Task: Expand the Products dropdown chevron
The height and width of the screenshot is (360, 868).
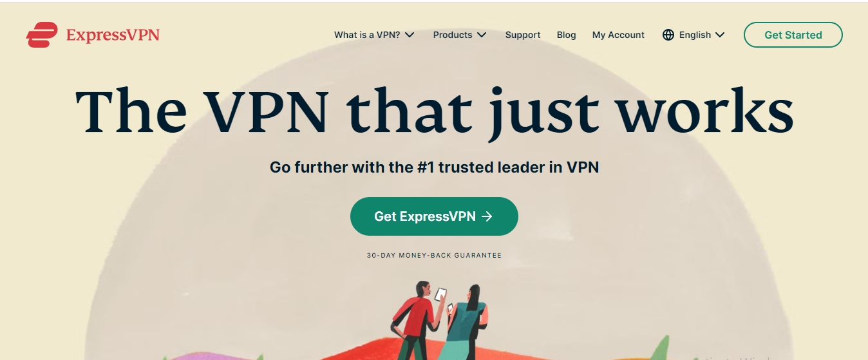Action: (x=482, y=35)
